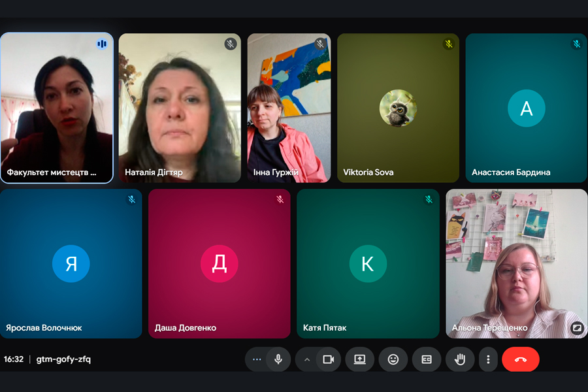The height and width of the screenshot is (392, 588).
Task: Click the 16:32 clock time
Action: click(x=14, y=359)
